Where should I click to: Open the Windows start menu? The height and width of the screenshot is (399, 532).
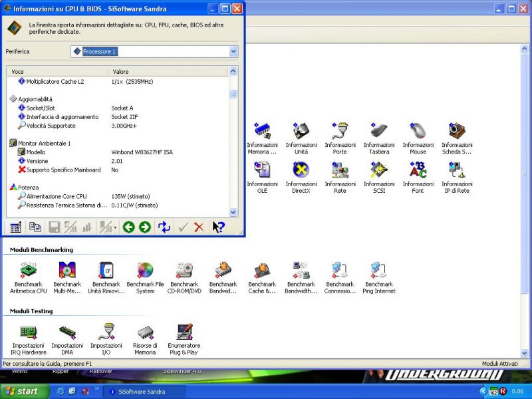click(25, 391)
